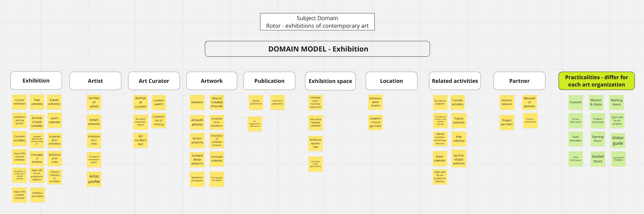Viewport: 644px width, 214px height.
Task: Select the green 'Practicalities' header box
Action: coord(597,81)
